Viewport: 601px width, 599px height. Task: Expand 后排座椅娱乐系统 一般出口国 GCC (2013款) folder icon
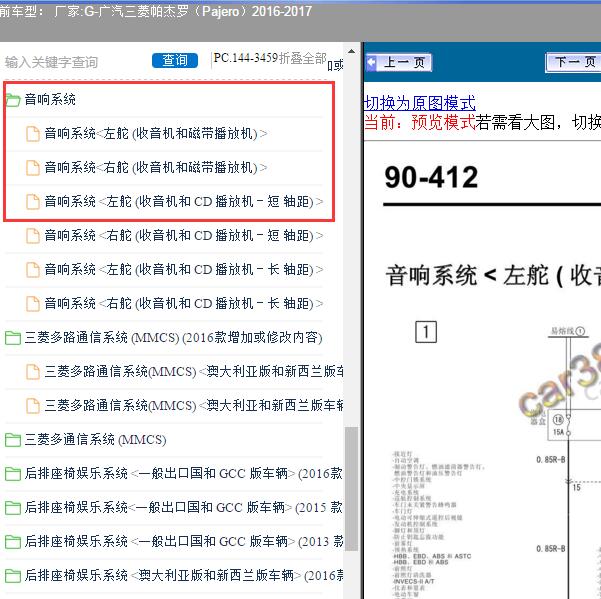13,542
